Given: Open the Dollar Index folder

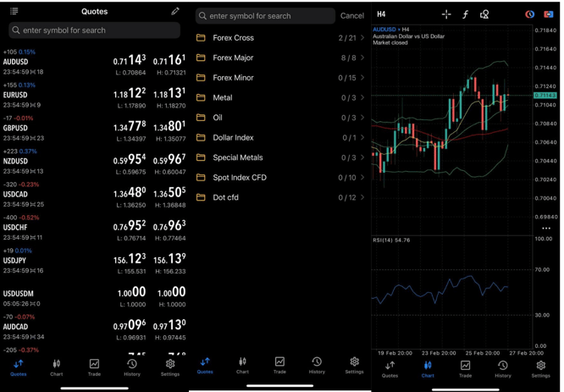Looking at the screenshot, I should click(280, 137).
